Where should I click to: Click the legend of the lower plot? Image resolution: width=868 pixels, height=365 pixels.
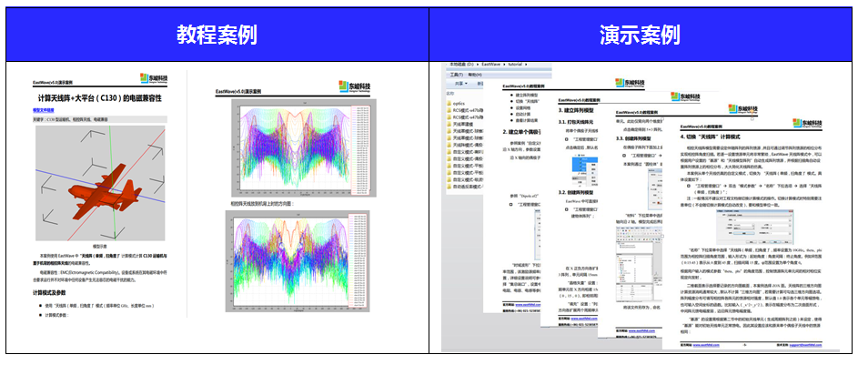[356, 260]
